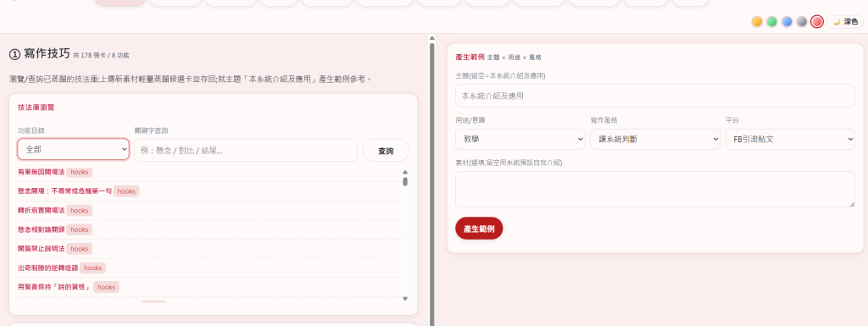Viewport: 868px width, 326px height.
Task: Open the 平台 dropdown showing FB引流貼文
Action: [790, 139]
